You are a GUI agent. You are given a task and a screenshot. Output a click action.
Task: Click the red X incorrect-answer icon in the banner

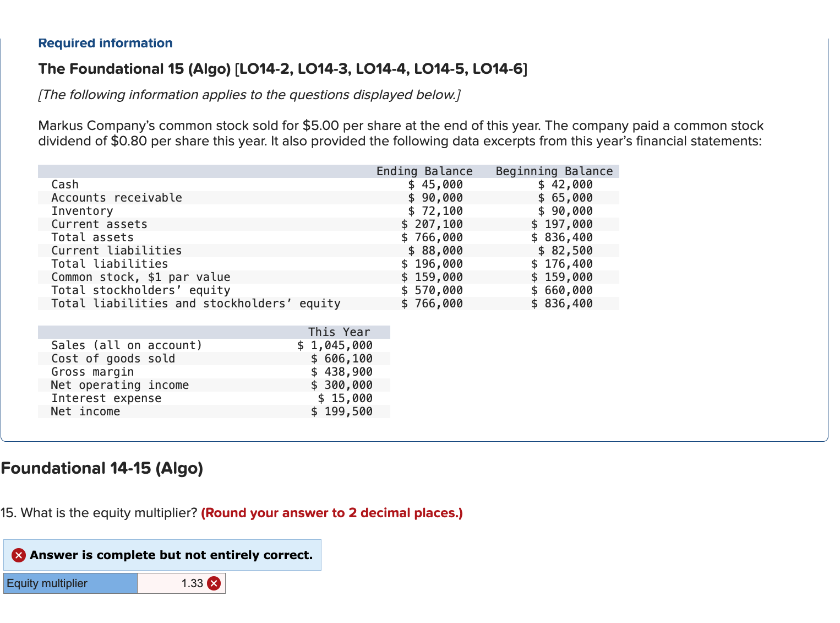click(x=18, y=555)
